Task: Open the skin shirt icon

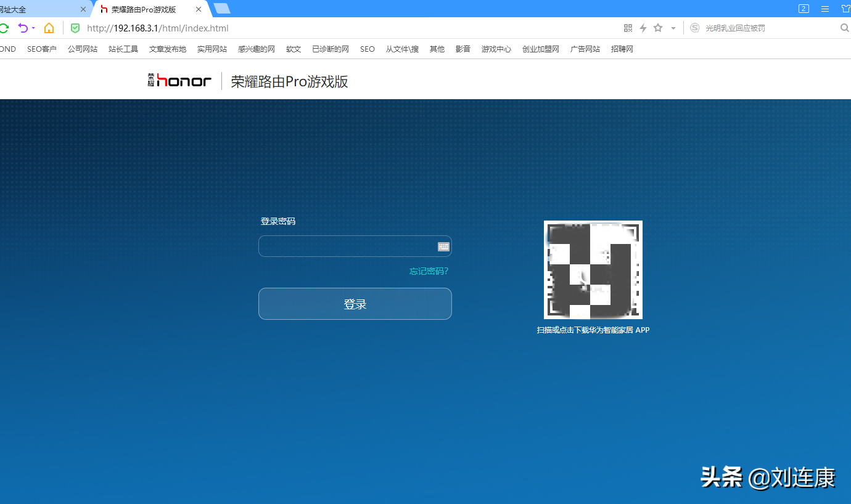Action: 846,9
